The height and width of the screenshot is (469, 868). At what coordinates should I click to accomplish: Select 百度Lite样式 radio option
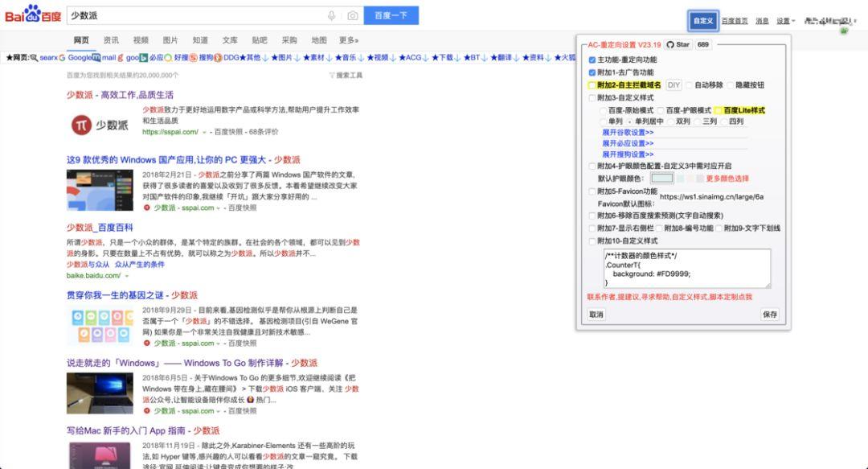pyautogui.click(x=718, y=111)
